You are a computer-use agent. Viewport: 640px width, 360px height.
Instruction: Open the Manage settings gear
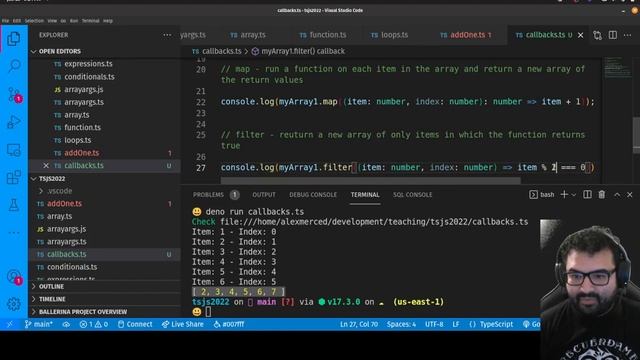pyautogui.click(x=14, y=304)
